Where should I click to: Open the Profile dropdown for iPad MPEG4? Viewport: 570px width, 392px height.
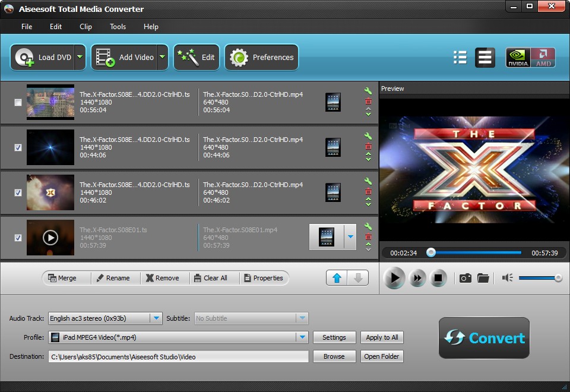coord(303,337)
